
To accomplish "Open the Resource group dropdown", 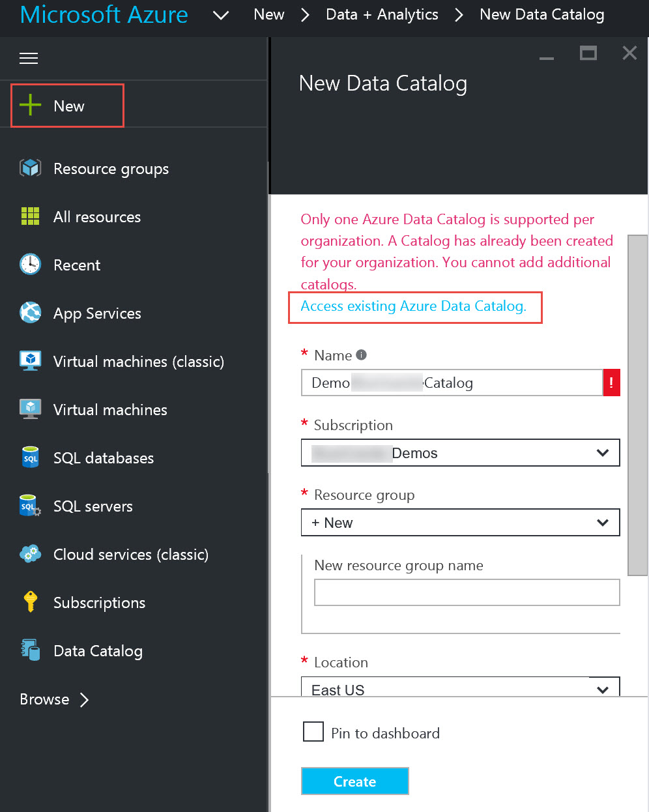I will click(x=460, y=523).
